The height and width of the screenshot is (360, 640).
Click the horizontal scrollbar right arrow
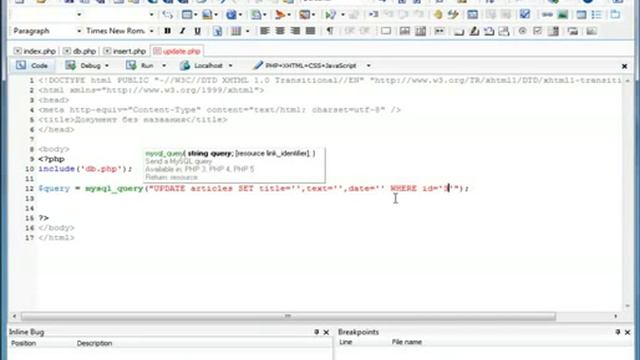click(x=616, y=316)
